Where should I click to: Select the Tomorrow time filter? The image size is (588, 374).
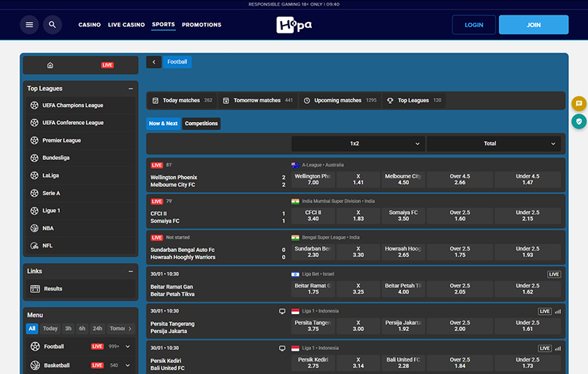click(117, 329)
